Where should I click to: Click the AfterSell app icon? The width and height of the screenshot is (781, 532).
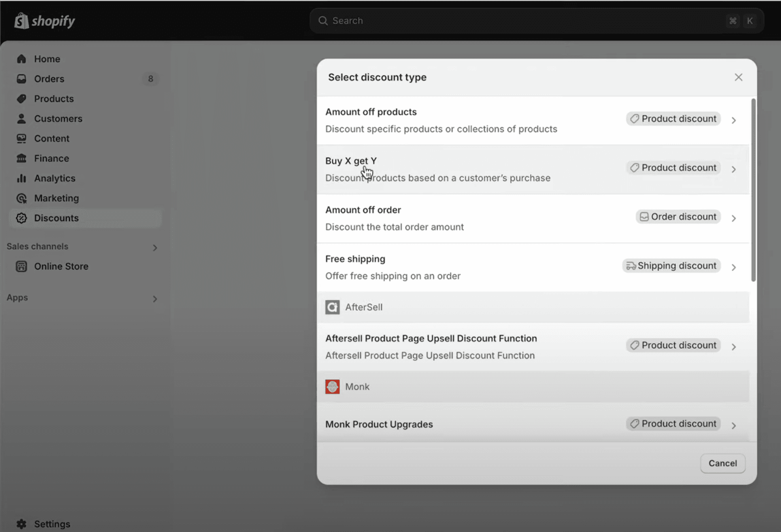332,307
